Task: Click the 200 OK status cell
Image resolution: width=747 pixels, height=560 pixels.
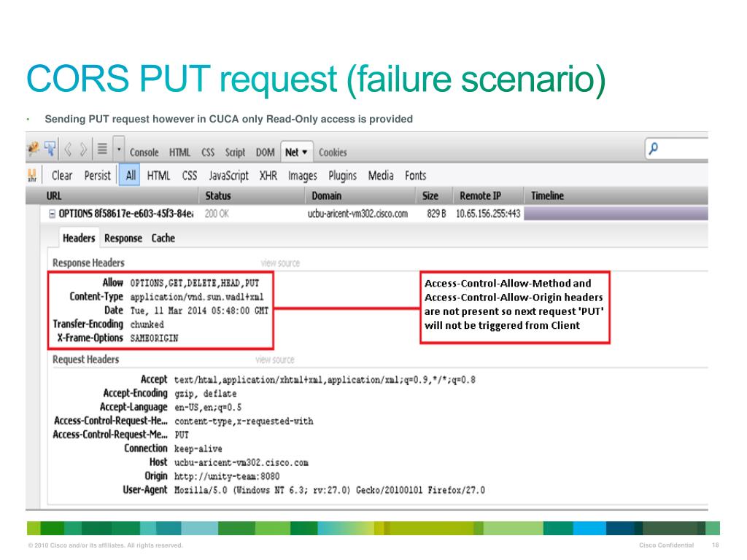Action: pos(217,214)
